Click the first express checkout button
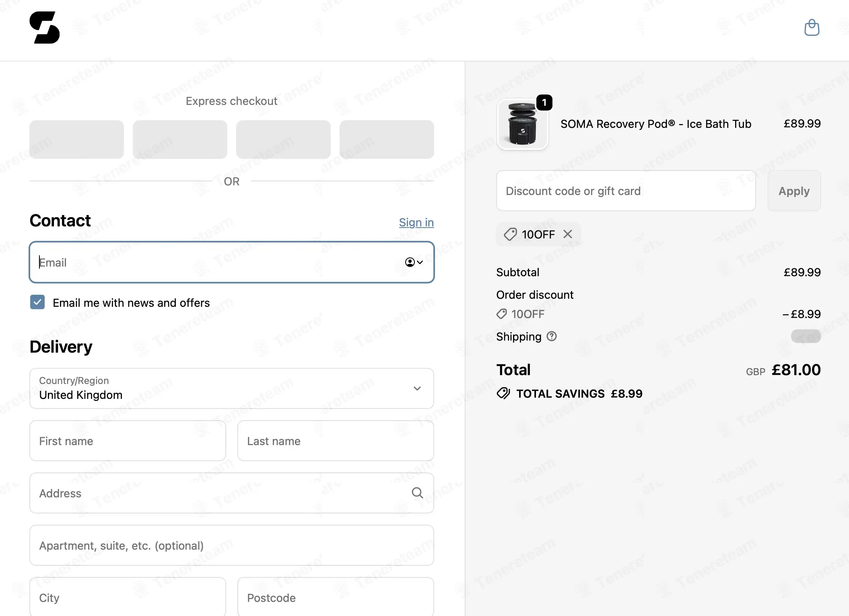The width and height of the screenshot is (849, 616). pos(76,139)
